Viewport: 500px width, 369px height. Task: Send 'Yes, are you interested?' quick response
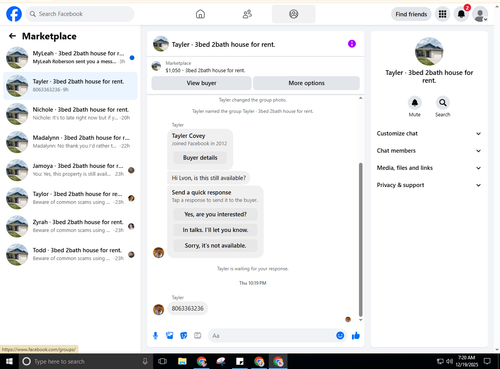(x=215, y=214)
